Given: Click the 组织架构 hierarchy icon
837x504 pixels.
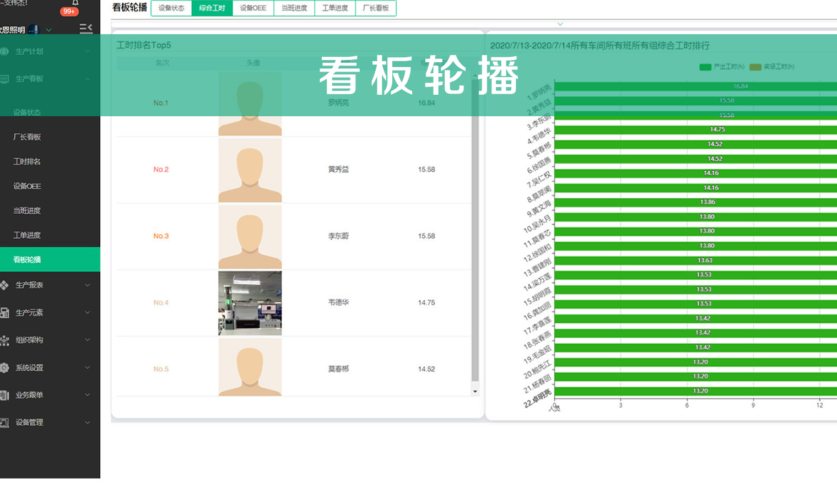Looking at the screenshot, I should [x=5, y=340].
